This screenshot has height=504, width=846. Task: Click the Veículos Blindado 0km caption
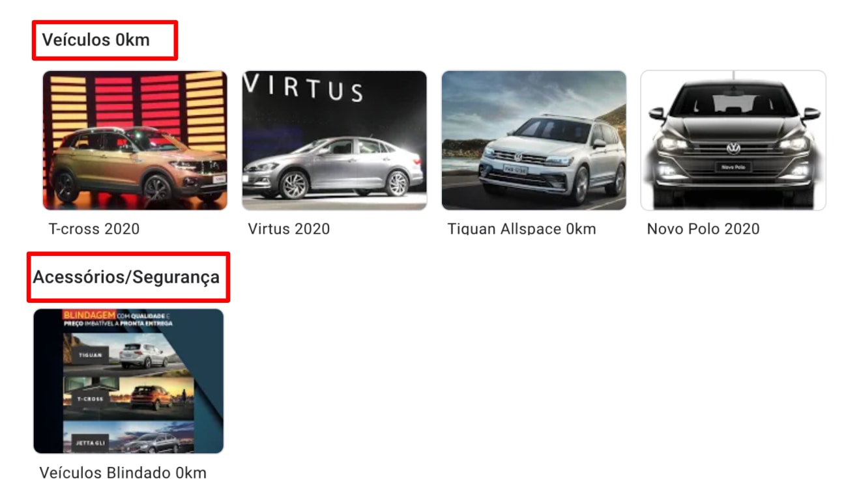coord(123,473)
